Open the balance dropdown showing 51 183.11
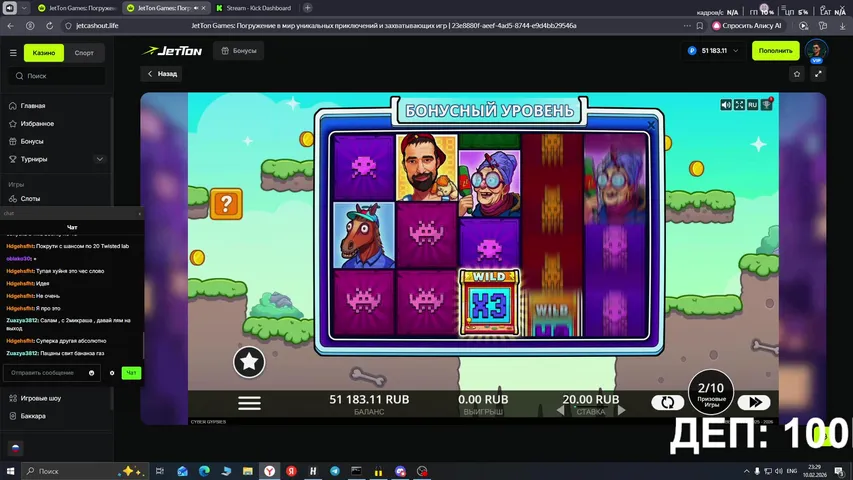 point(714,50)
